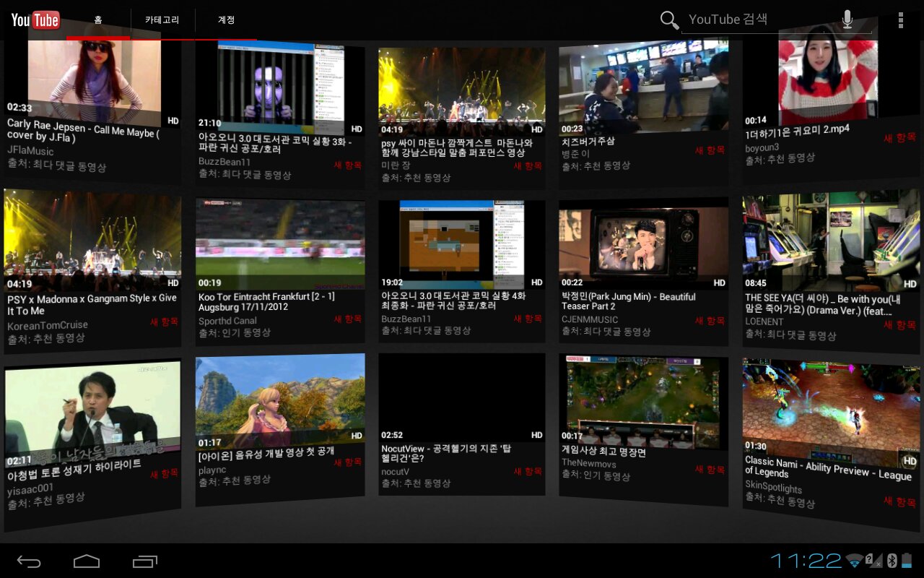This screenshot has height=578, width=924.
Task: Tap the Wi-Fi status icon
Action: (855, 560)
